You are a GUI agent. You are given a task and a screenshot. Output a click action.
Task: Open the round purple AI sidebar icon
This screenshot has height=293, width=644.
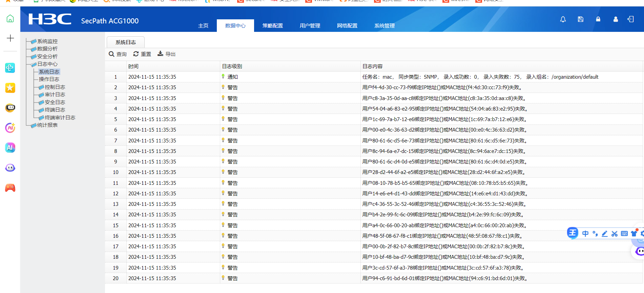[10, 128]
